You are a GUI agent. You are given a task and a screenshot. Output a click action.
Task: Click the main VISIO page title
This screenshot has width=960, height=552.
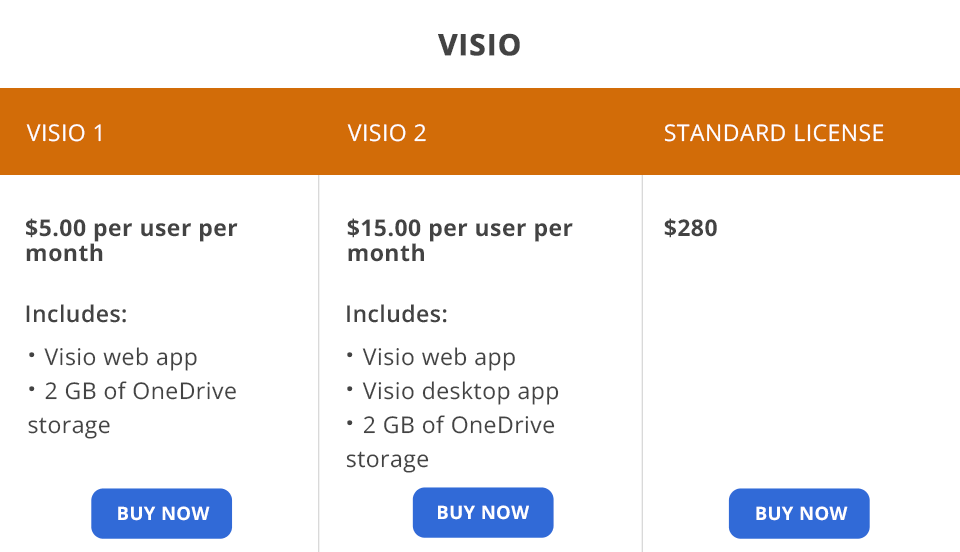click(479, 45)
